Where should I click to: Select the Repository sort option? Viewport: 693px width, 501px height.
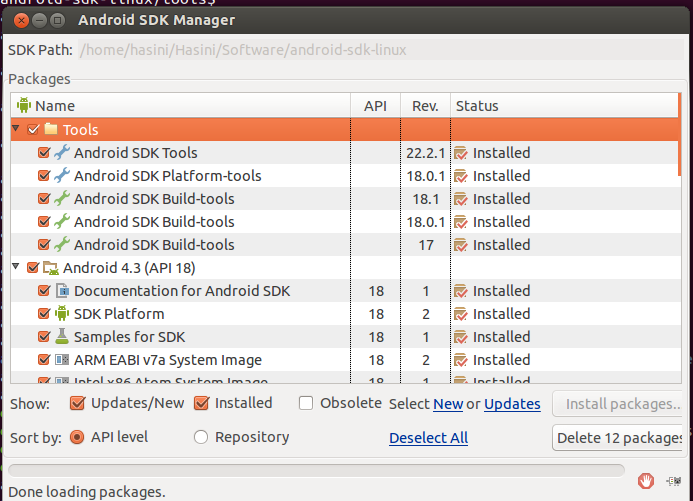pyautogui.click(x=201, y=437)
